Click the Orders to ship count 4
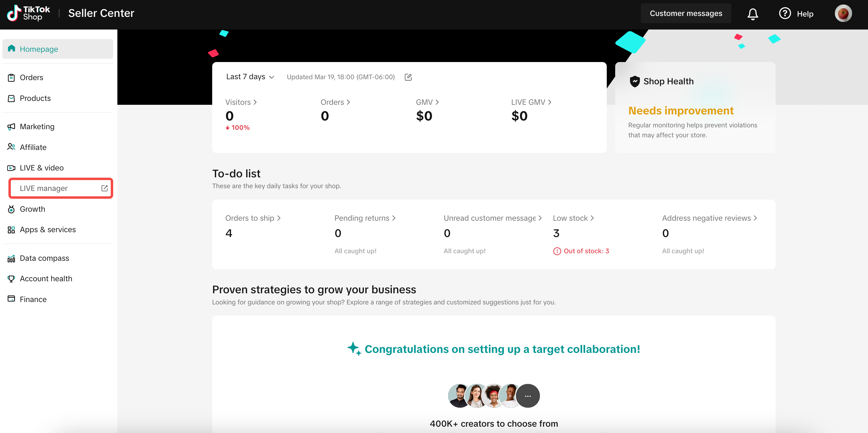Screen dimensions: 868x433 pyautogui.click(x=228, y=233)
